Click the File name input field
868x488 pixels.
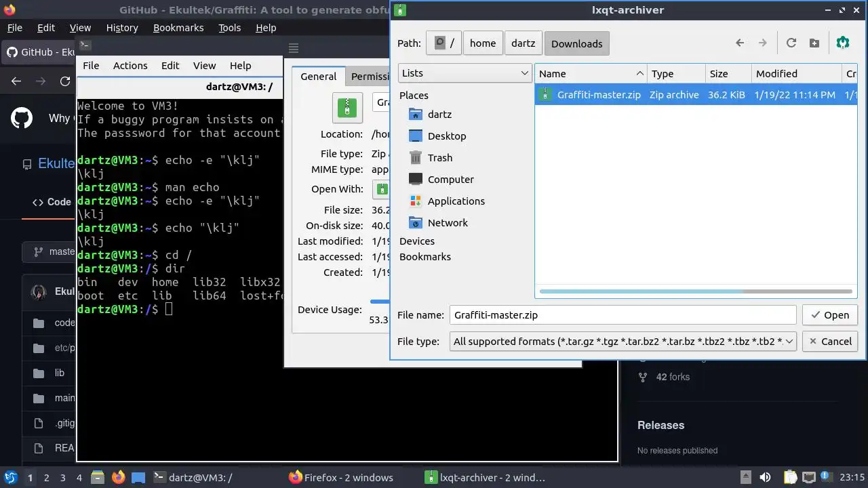pos(623,315)
